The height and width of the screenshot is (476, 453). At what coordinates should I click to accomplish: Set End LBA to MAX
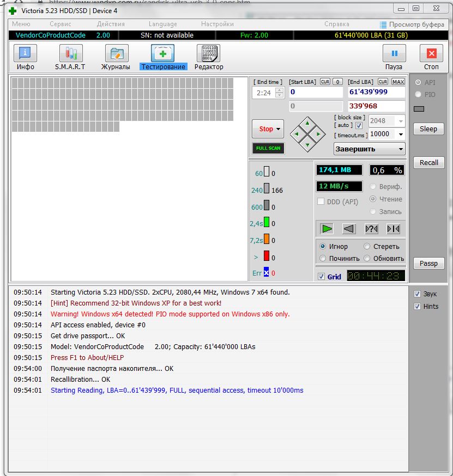(x=398, y=82)
